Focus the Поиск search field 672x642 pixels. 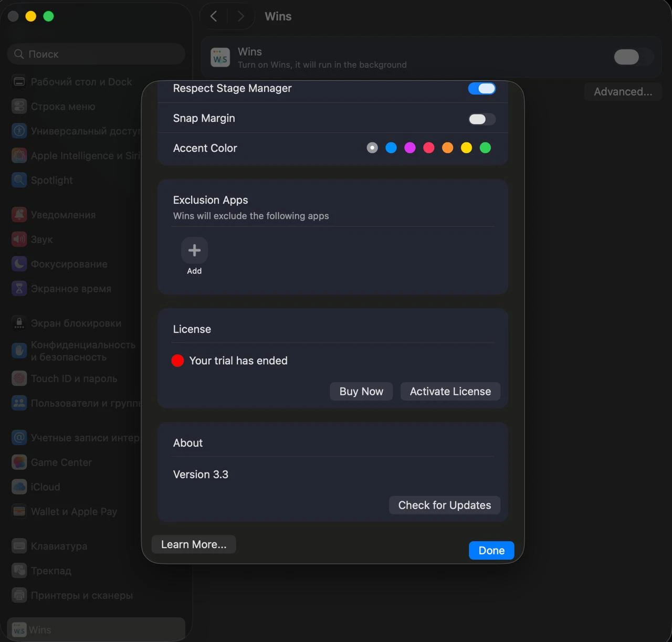click(97, 54)
